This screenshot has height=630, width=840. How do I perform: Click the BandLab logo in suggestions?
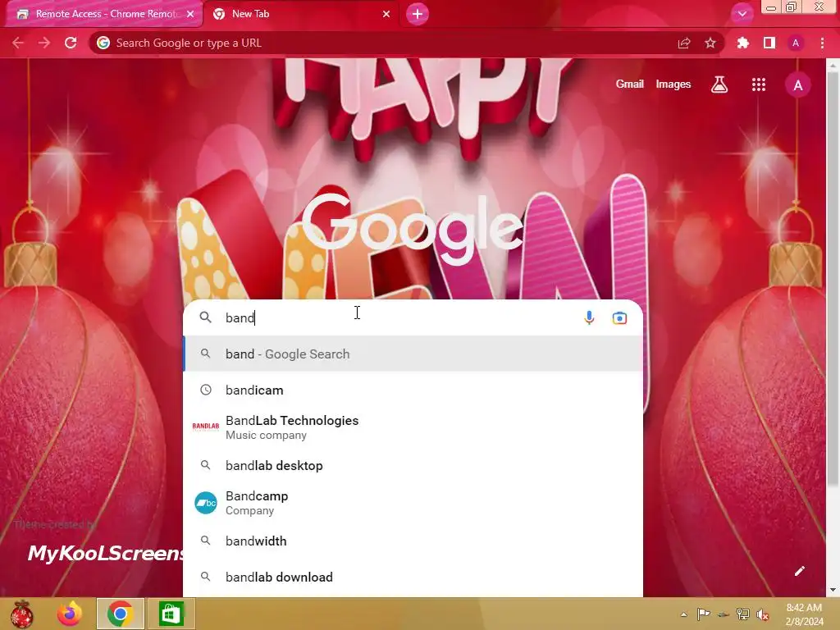206,427
